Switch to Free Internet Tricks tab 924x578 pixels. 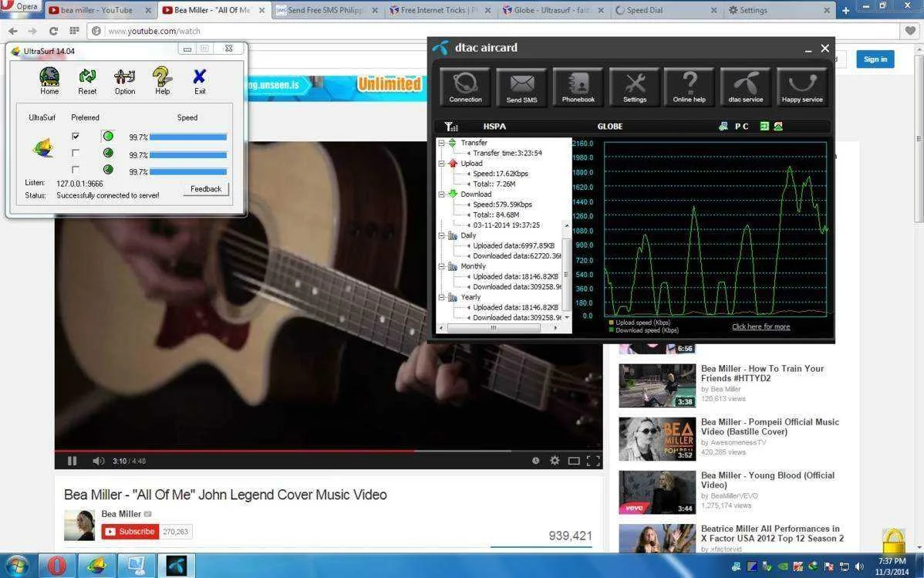[x=440, y=10]
